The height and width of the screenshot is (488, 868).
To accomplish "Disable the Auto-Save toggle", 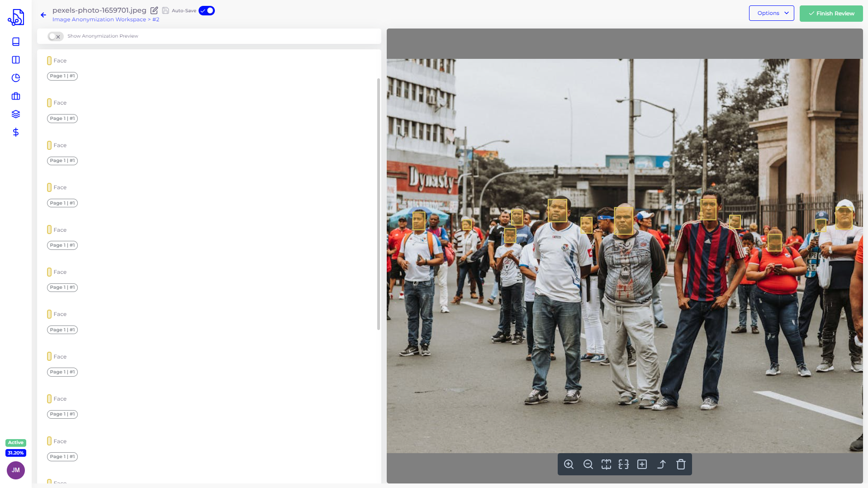I will coord(206,10).
